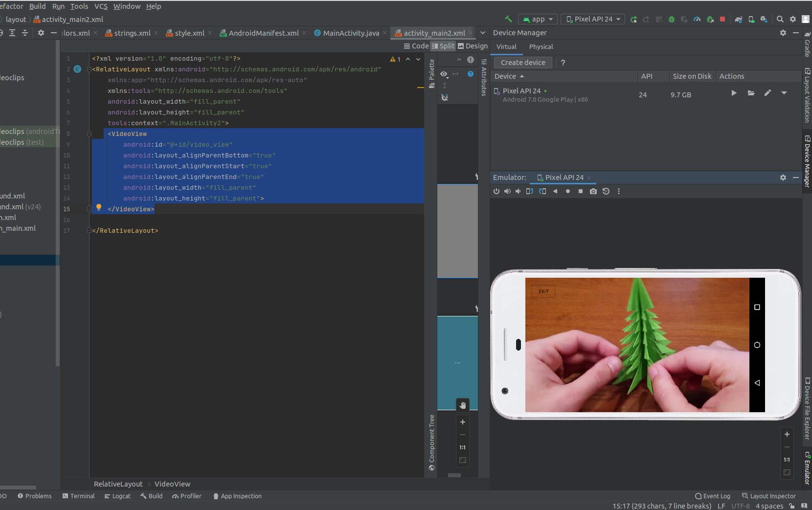Screen dimensions: 812x510
Task: Open the Profiler gauge icon in toolbar
Action: click(697, 19)
